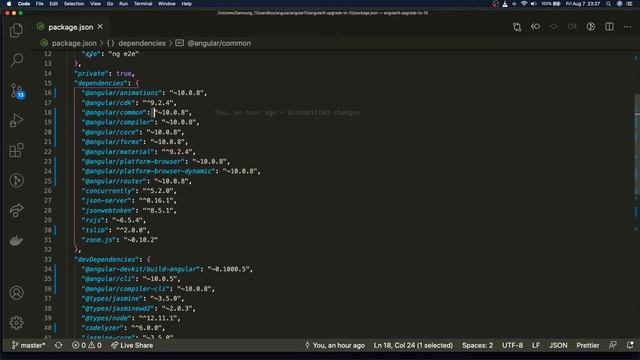
Task: Open Source Control view with 13 changes
Action: (x=17, y=90)
